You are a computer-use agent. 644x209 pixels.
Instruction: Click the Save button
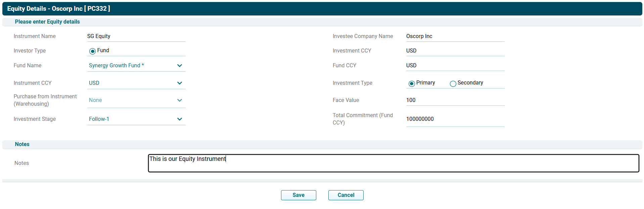298,195
